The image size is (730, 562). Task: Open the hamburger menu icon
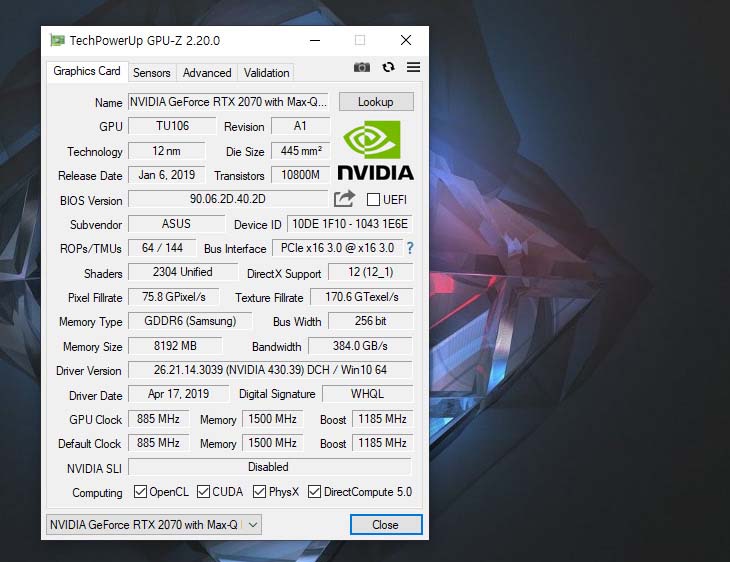click(413, 67)
